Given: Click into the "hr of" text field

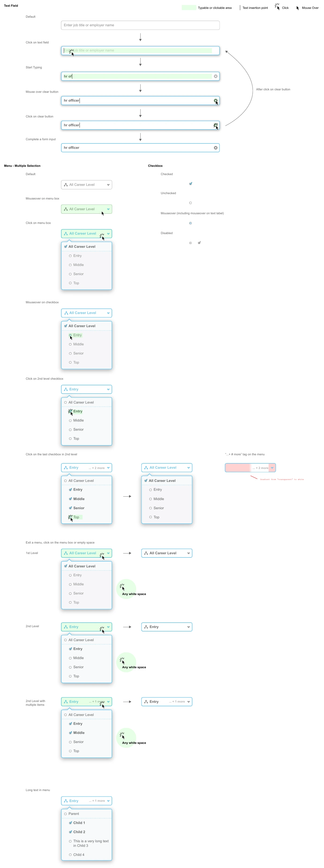Looking at the screenshot, I should coord(140,76).
